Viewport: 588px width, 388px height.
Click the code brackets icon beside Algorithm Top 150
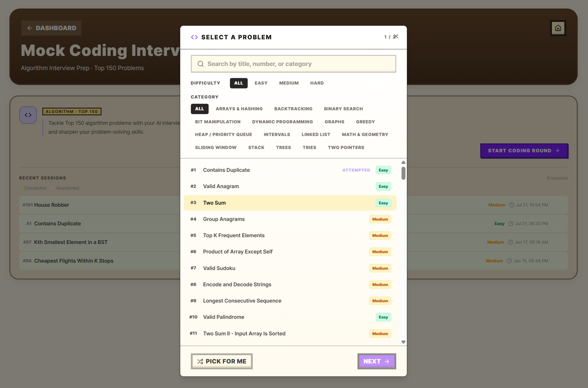click(28, 115)
